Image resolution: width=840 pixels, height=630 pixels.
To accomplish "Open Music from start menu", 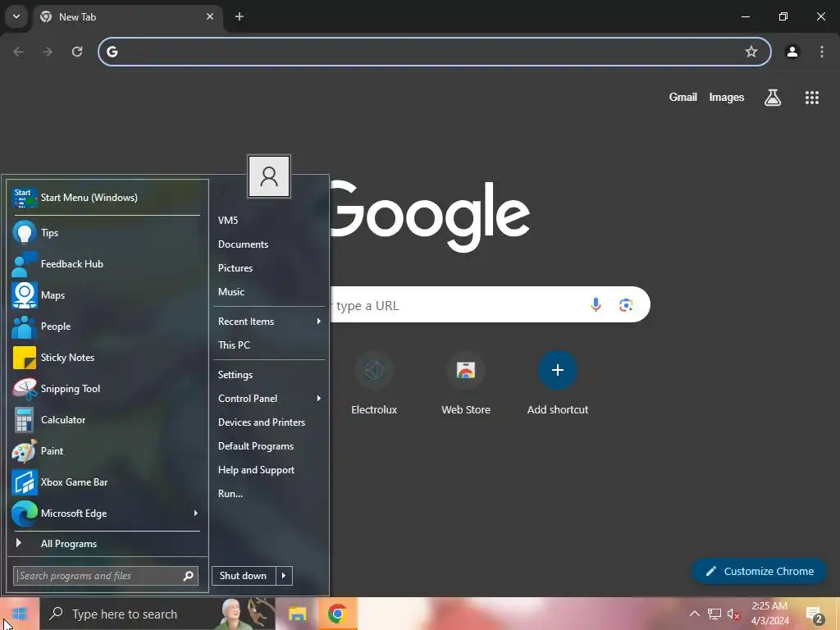I will pos(231,292).
